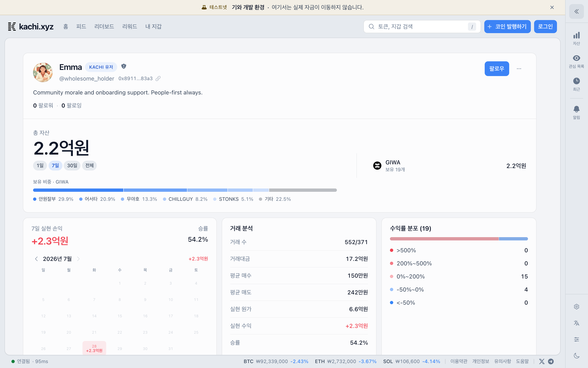
Task: Open the sliders preferences icon
Action: coord(576,339)
